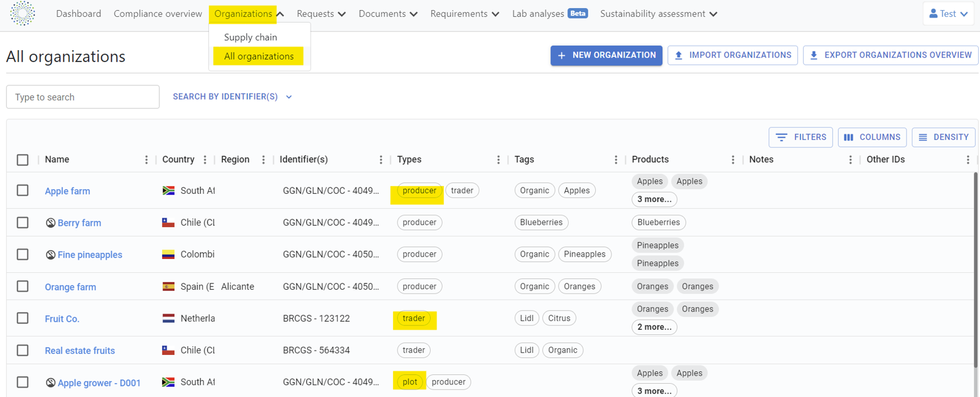Screen dimensions: 980x397
Task: Open the Notes column options menu
Action: coord(851,160)
